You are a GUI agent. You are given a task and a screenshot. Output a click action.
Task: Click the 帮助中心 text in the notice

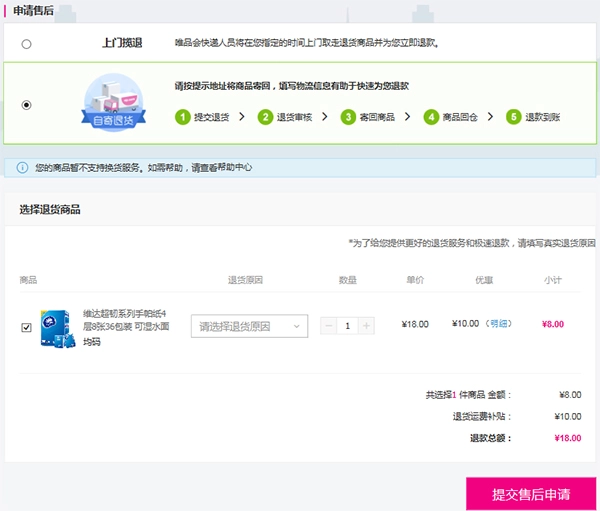(x=231, y=168)
